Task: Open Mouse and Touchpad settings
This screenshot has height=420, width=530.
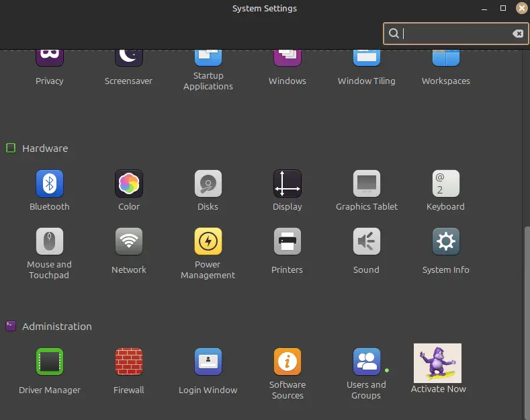Action: point(49,242)
